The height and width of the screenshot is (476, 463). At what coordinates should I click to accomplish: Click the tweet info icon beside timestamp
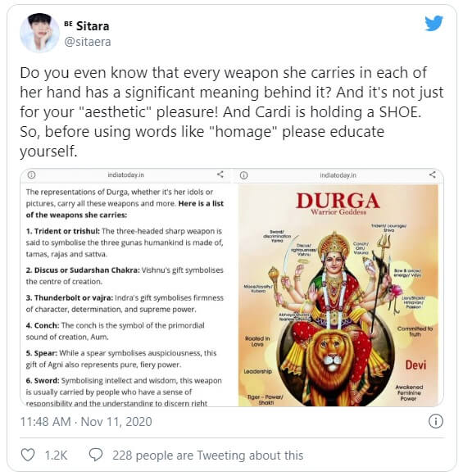436,421
